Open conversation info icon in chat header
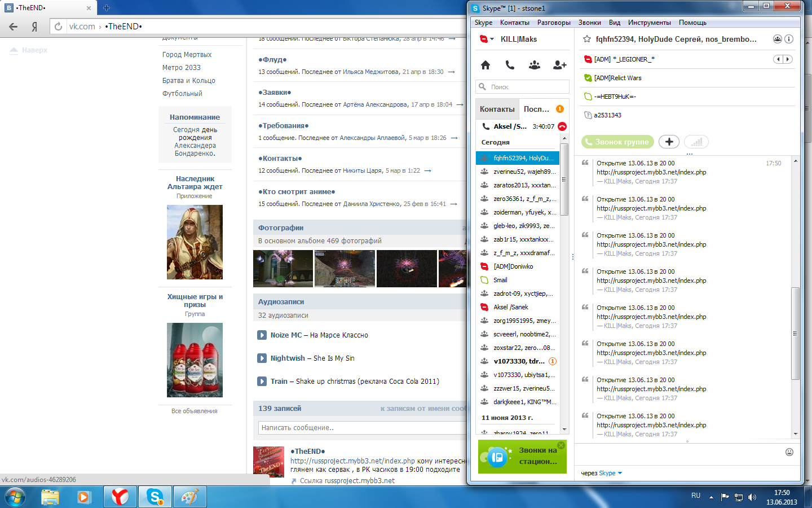Image resolution: width=812 pixels, height=508 pixels. 789,39
